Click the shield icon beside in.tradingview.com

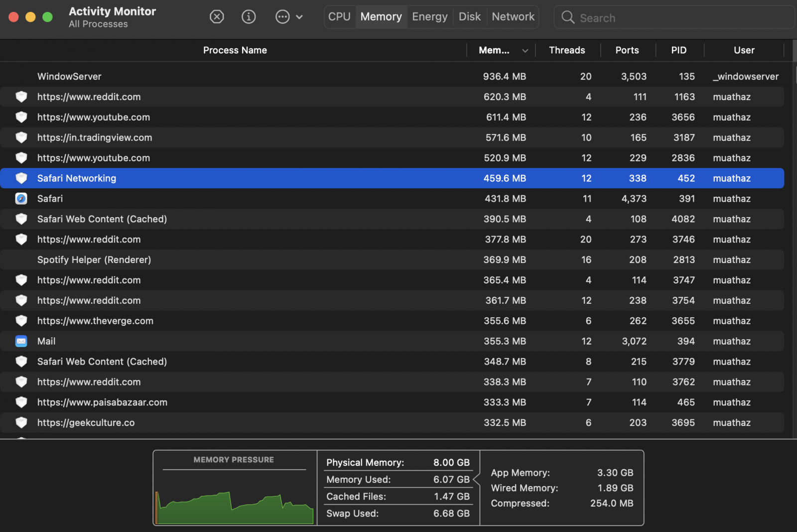click(21, 137)
